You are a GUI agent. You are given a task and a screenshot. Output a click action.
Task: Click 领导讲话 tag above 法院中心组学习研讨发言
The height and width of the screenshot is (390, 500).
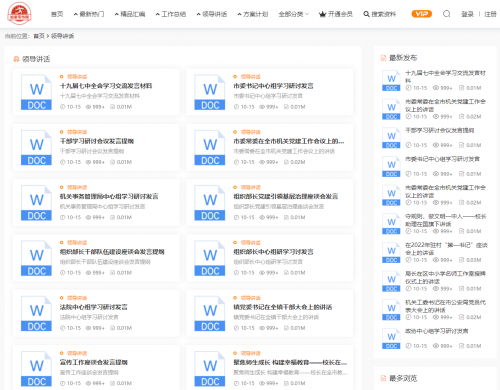pos(77,298)
